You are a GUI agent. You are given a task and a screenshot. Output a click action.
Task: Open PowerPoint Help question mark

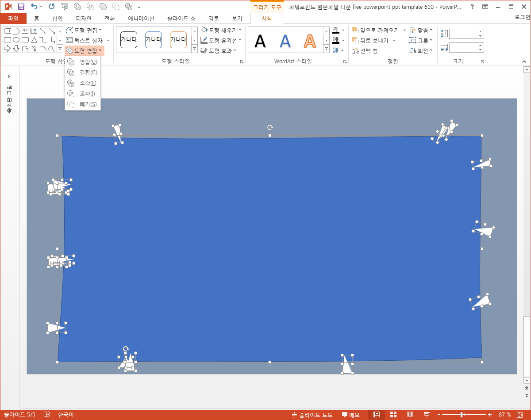click(473, 7)
